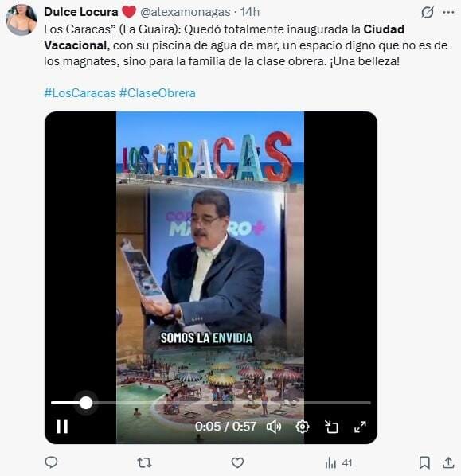Pause the video playback

pos(62,427)
